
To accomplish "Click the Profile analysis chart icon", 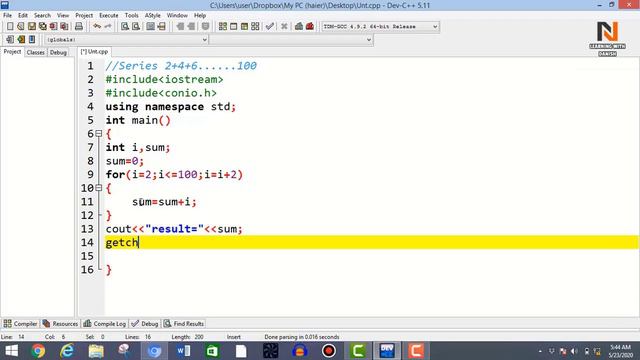I will pos(299,27).
